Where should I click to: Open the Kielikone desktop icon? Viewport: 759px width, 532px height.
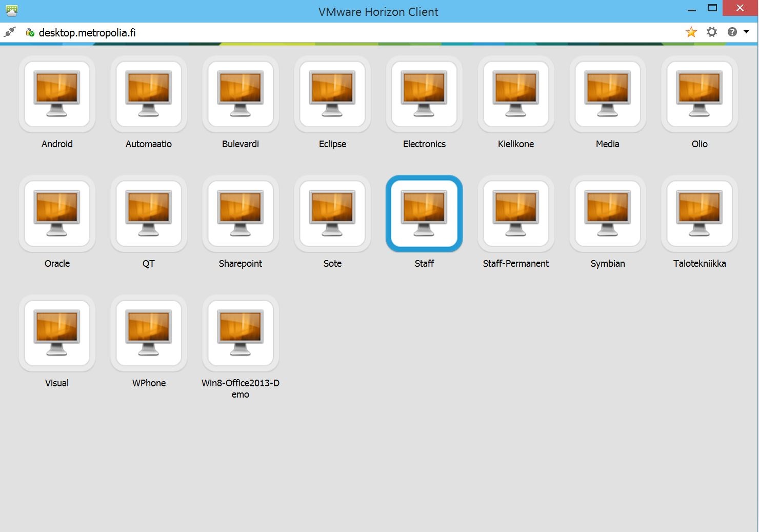(516, 94)
